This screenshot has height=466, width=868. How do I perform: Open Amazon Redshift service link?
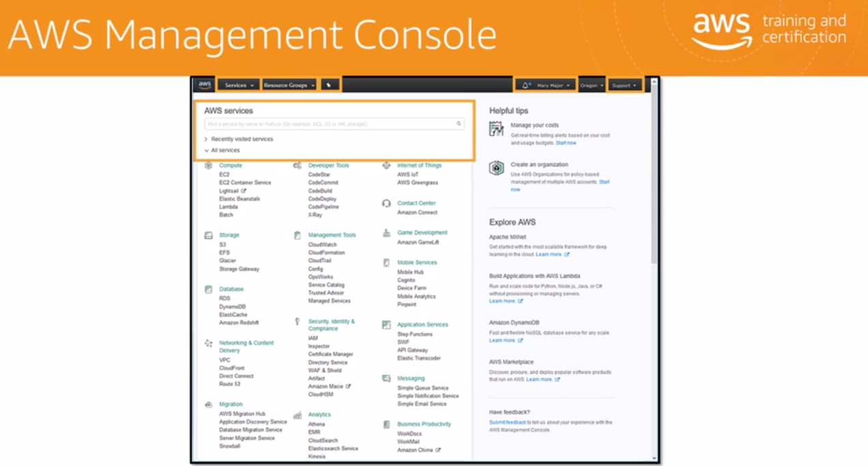pyautogui.click(x=239, y=323)
